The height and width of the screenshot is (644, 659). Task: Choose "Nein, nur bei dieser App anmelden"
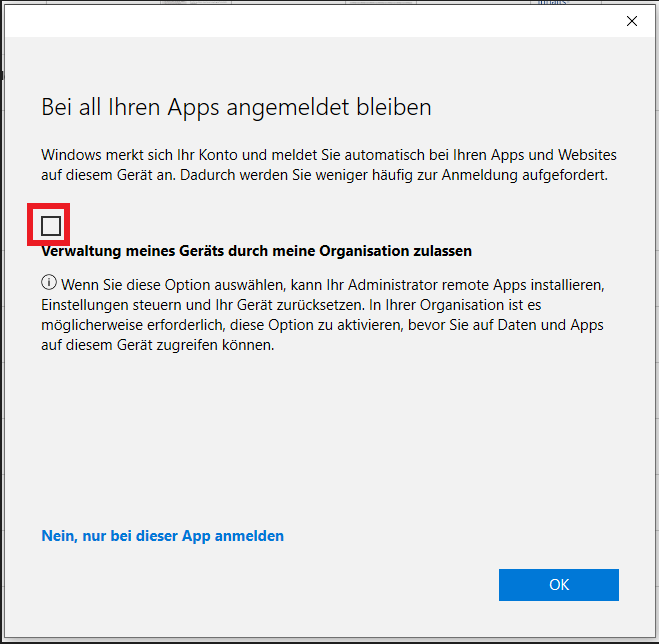pos(162,536)
